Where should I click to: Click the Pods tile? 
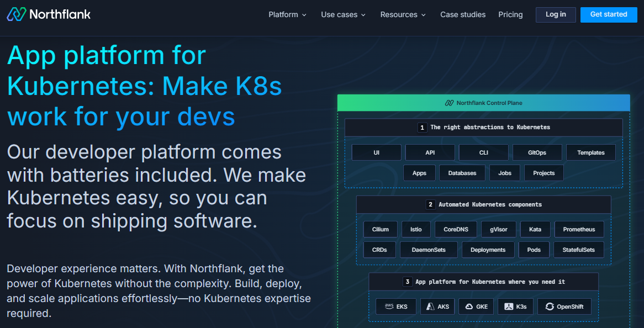coord(534,250)
